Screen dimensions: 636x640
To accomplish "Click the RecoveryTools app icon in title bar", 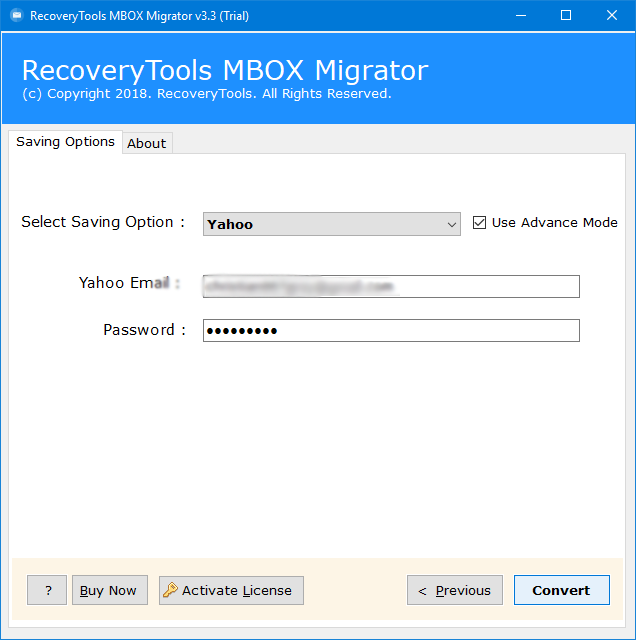I will click(16, 16).
